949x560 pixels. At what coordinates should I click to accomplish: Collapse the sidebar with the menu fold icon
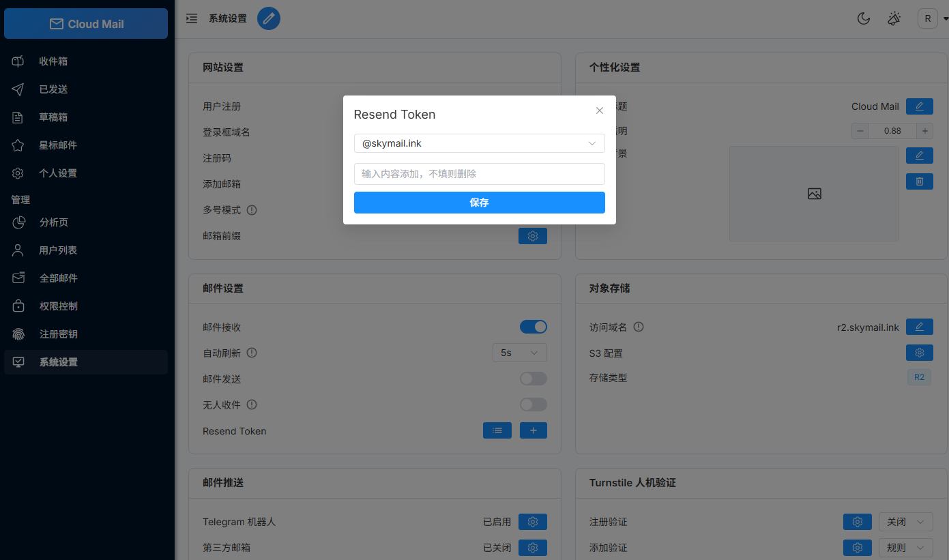tap(192, 18)
